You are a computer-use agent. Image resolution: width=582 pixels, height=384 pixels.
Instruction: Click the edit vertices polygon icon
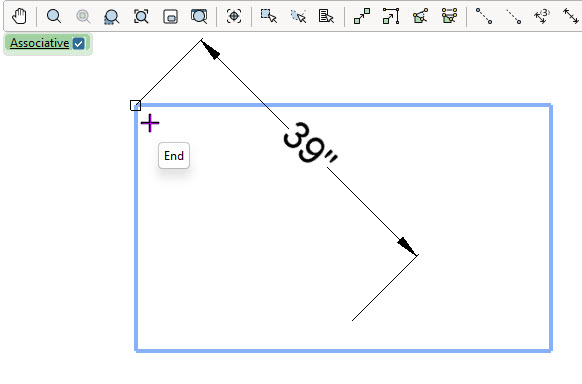pos(420,16)
